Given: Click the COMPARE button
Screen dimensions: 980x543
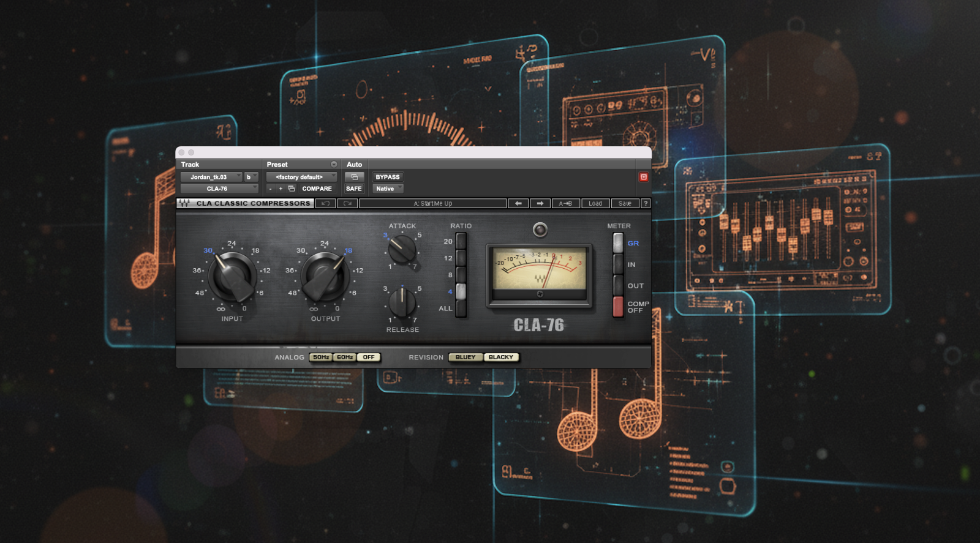Looking at the screenshot, I should pyautogui.click(x=317, y=189).
